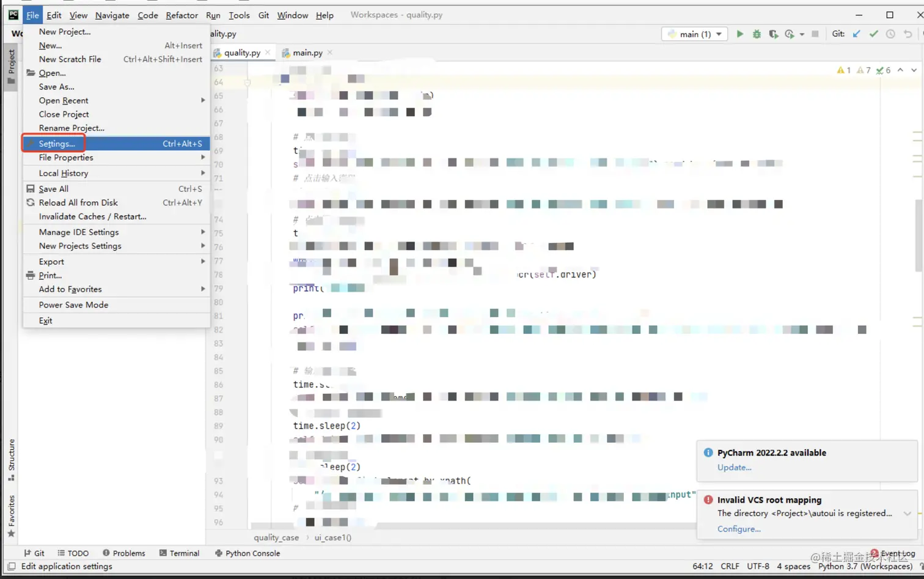The image size is (924, 579).
Task: Show Git history clock icon
Action: tap(890, 34)
